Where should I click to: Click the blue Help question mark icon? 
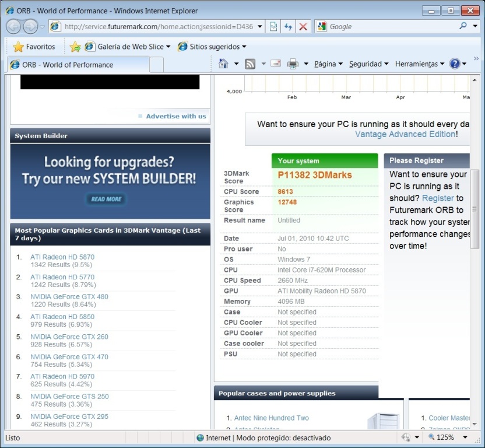coord(455,64)
